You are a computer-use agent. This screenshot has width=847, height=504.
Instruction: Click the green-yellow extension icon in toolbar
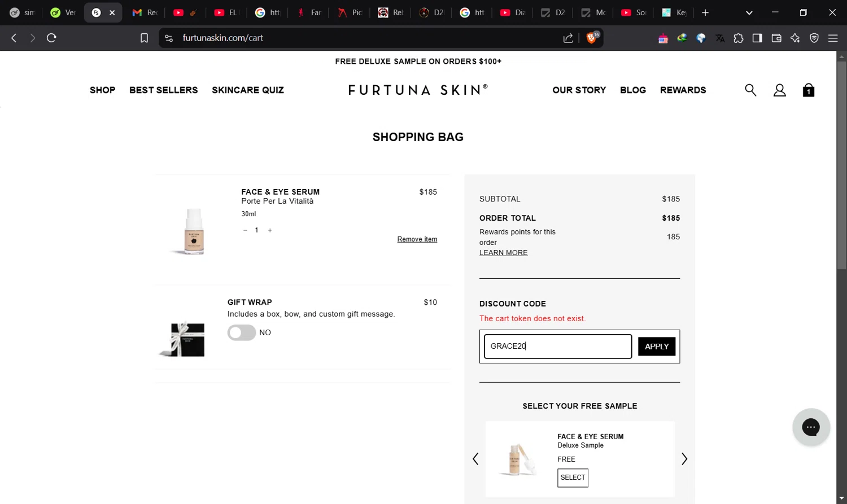(x=682, y=38)
